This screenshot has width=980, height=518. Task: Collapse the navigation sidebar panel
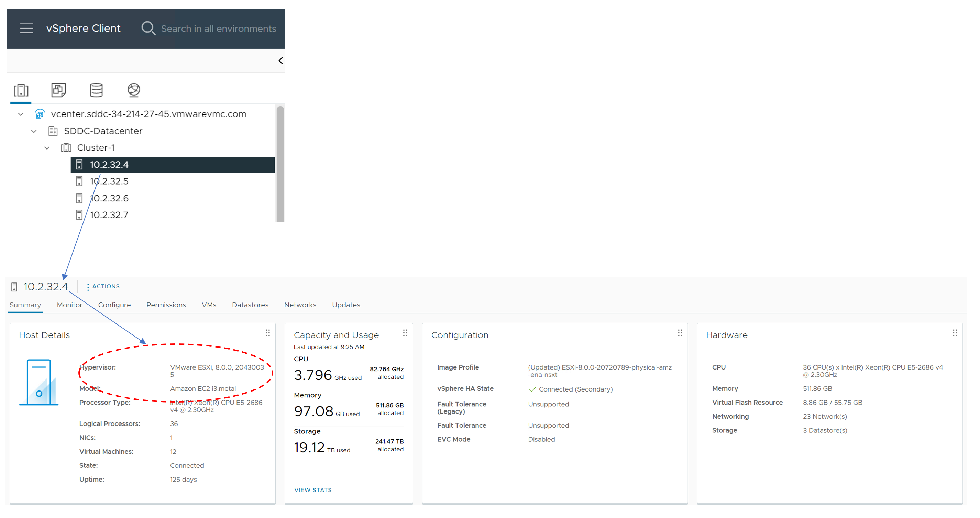tap(281, 61)
